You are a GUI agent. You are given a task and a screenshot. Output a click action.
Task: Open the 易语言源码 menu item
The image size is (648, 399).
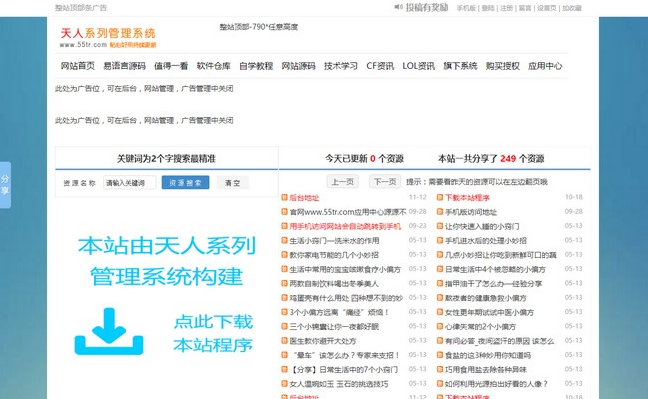coord(124,66)
